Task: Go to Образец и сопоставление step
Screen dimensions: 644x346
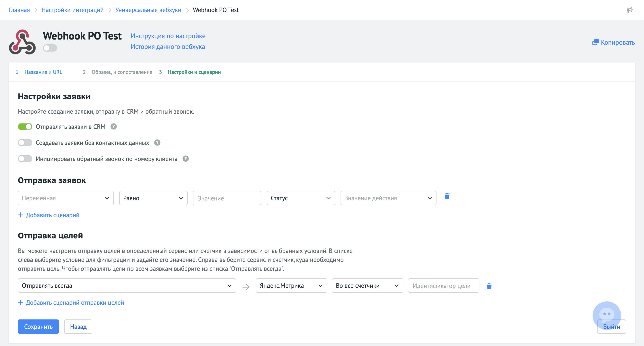Action: pyautogui.click(x=122, y=72)
